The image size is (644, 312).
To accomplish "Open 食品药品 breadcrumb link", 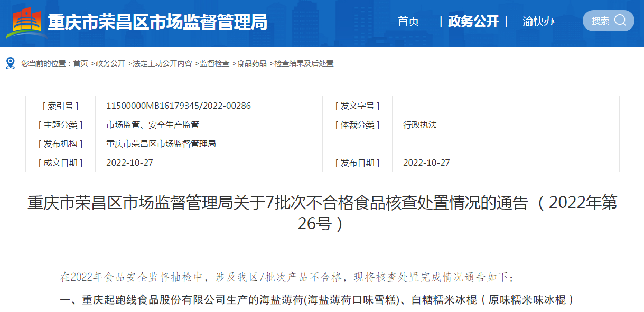I will click(x=252, y=63).
